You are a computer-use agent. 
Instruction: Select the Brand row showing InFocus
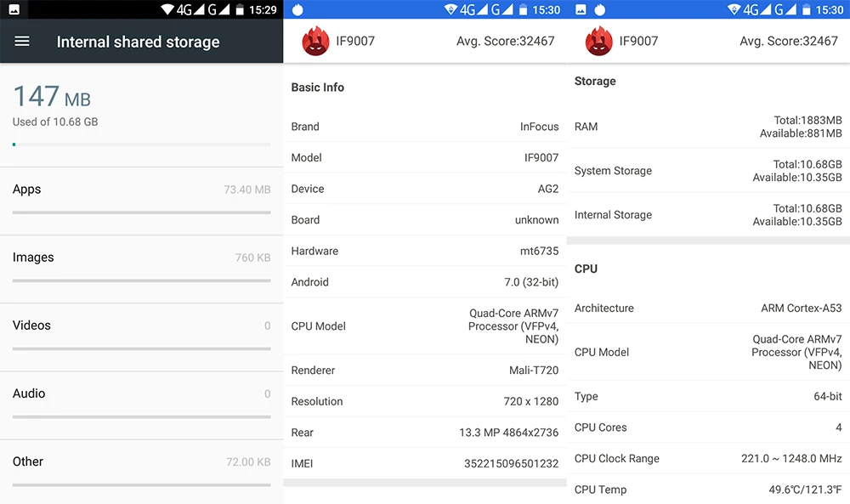click(425, 127)
